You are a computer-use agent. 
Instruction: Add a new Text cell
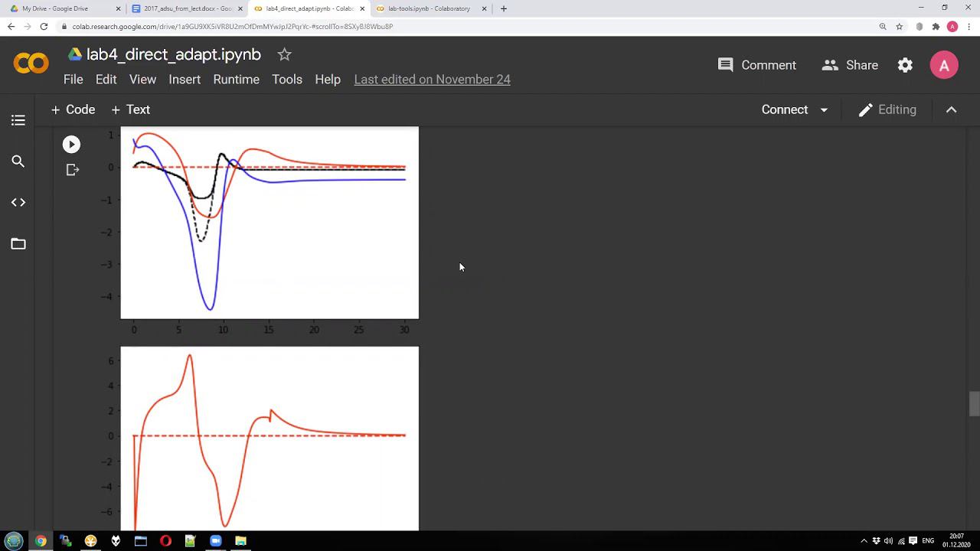(130, 109)
